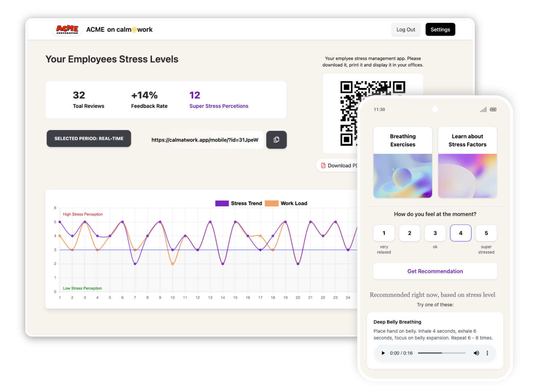Screen dimensions: 539x392
Task: Choose stress level 3, ok
Action: [x=435, y=233]
